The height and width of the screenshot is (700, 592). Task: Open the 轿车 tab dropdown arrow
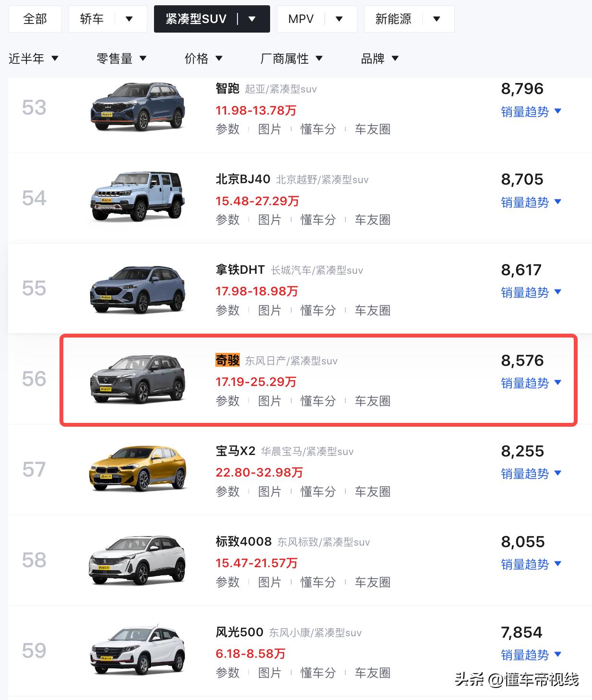129,19
